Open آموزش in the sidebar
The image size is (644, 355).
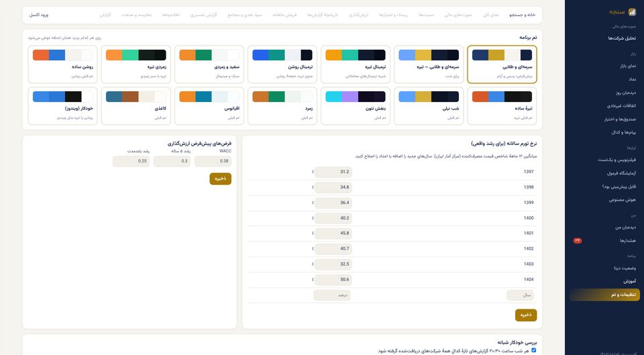[x=604, y=281]
